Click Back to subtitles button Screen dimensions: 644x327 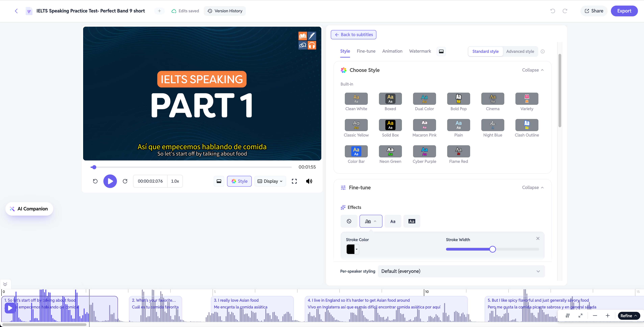pyautogui.click(x=353, y=35)
